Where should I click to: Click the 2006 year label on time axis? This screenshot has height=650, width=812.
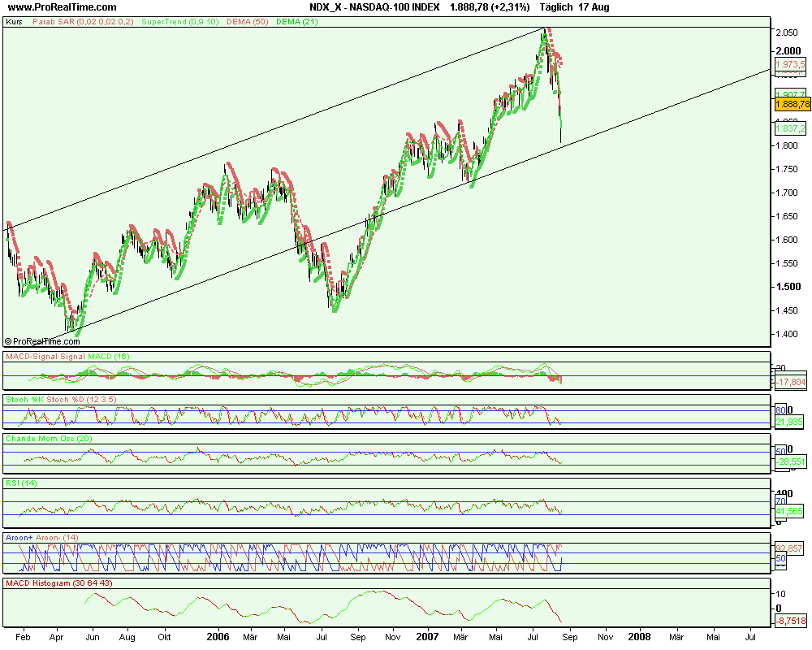tap(218, 636)
